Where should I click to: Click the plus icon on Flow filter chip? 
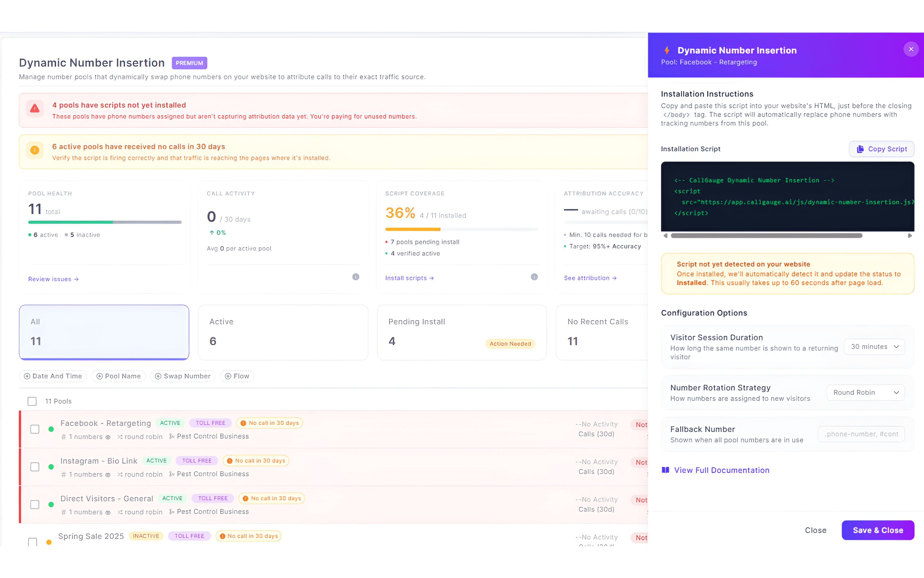(x=228, y=376)
